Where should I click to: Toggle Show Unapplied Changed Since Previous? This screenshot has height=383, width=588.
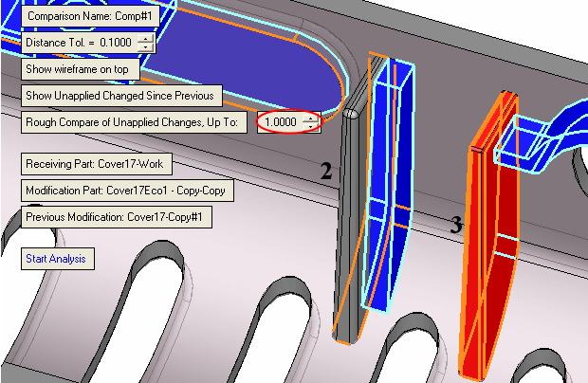tap(121, 96)
